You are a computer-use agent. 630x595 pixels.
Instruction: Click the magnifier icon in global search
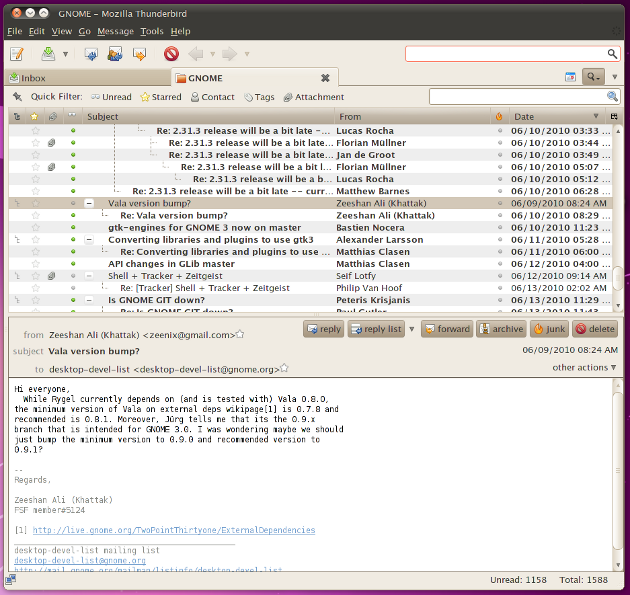(612, 54)
